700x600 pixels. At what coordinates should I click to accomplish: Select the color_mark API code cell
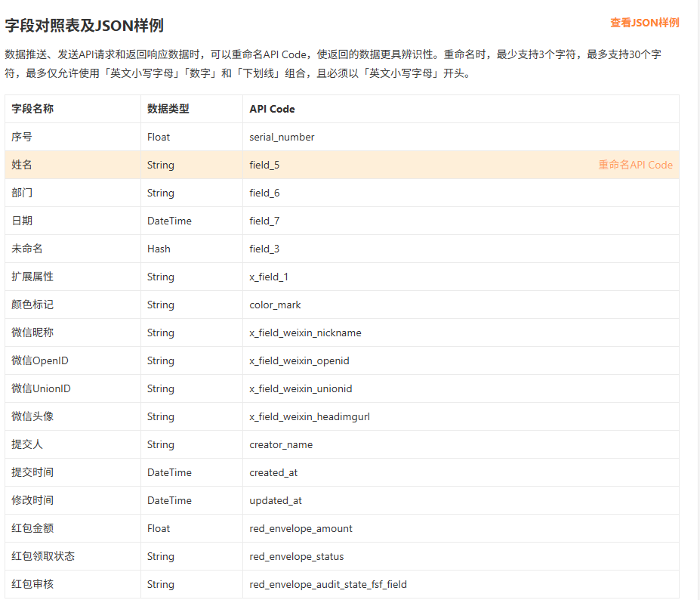[x=275, y=305]
